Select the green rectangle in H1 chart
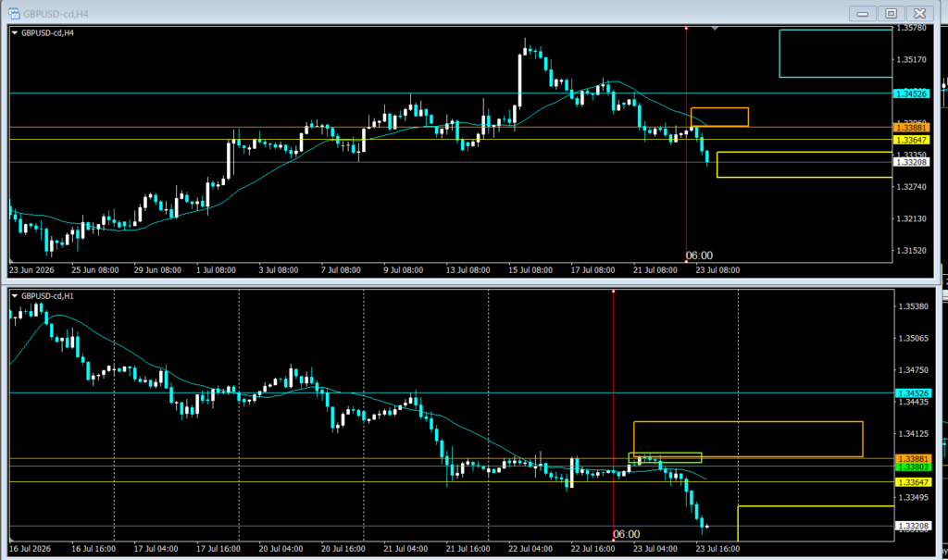948x560 pixels. point(665,458)
